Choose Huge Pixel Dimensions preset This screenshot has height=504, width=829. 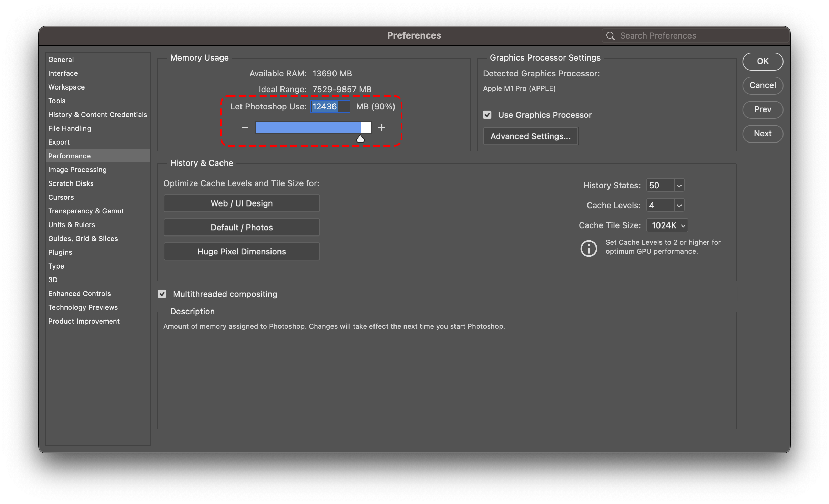242,252
